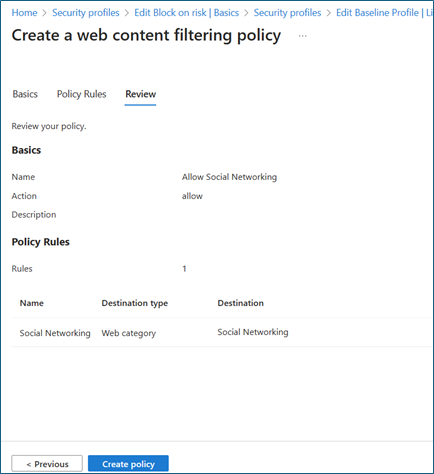The height and width of the screenshot is (474, 434).
Task: Click the Create policy button
Action: coord(128,464)
